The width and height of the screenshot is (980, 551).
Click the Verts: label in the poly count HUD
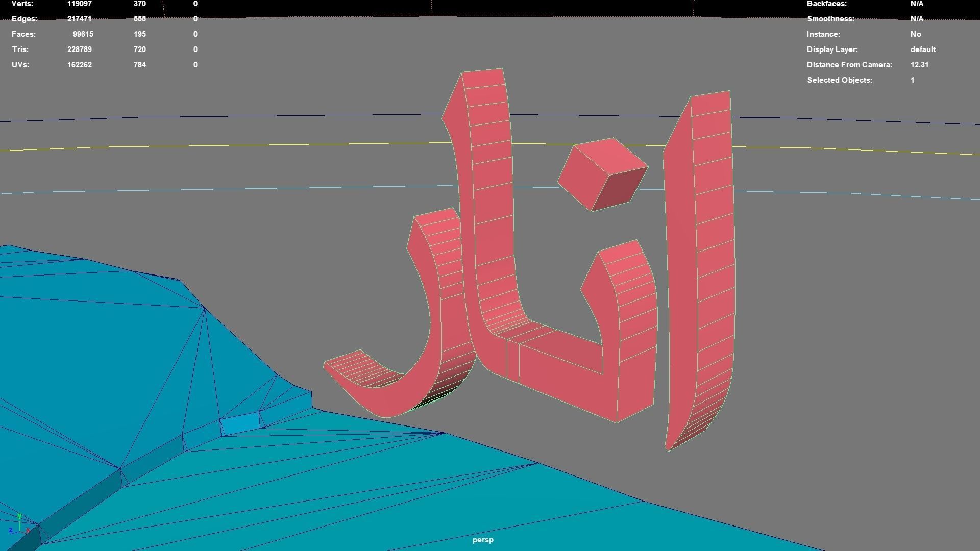[22, 4]
